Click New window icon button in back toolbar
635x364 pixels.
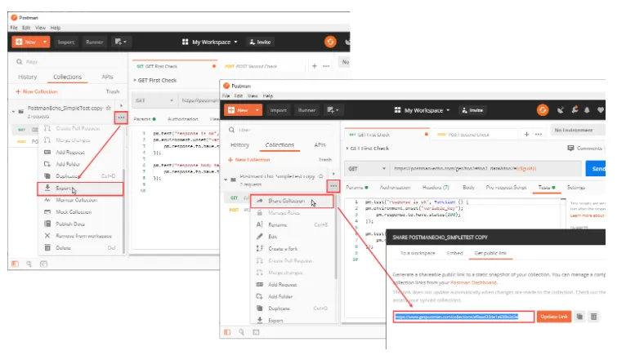(x=120, y=42)
